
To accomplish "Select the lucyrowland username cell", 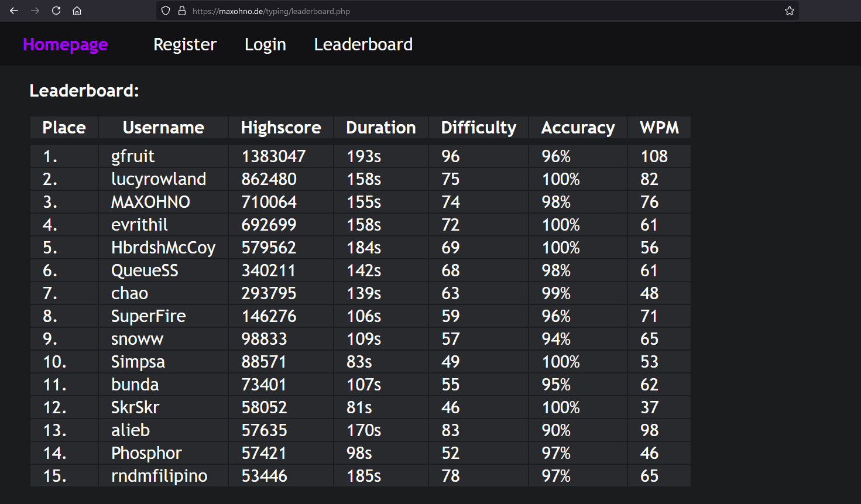I will point(159,179).
